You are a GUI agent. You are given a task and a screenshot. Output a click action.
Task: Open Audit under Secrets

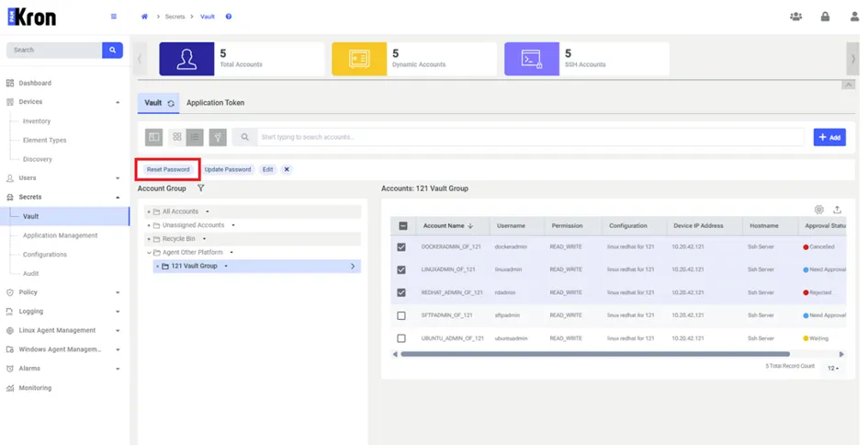pyautogui.click(x=31, y=274)
